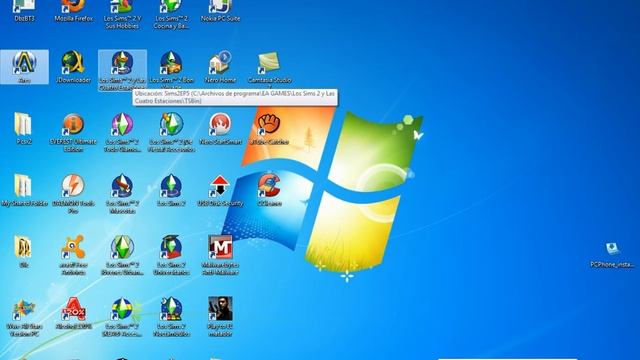Select Los Sims 2 Cocina y Ba... shortcut
Screen dimensions: 640x360
[x=171, y=14]
